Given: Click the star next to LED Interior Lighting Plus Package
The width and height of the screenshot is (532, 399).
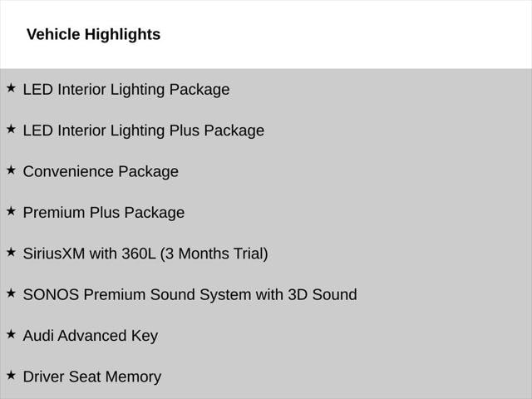Looking at the screenshot, I should pos(11,129).
